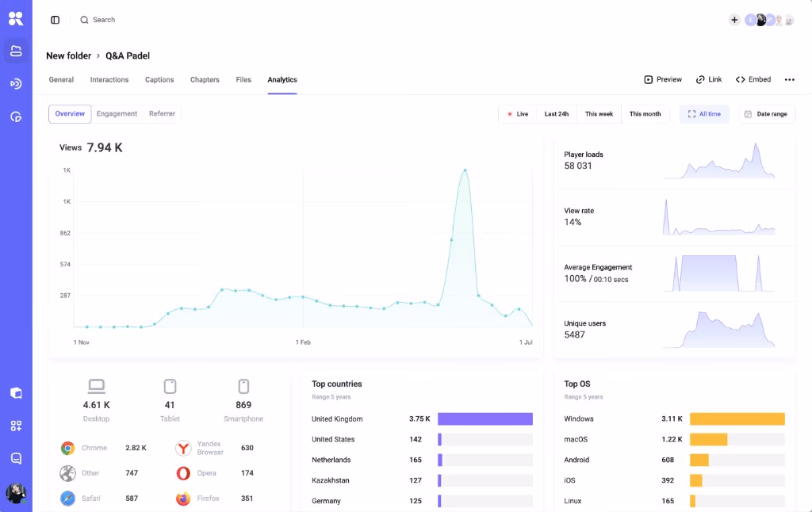Open the chat support sidebar icon
Image resolution: width=812 pixels, height=512 pixels.
(x=16, y=458)
